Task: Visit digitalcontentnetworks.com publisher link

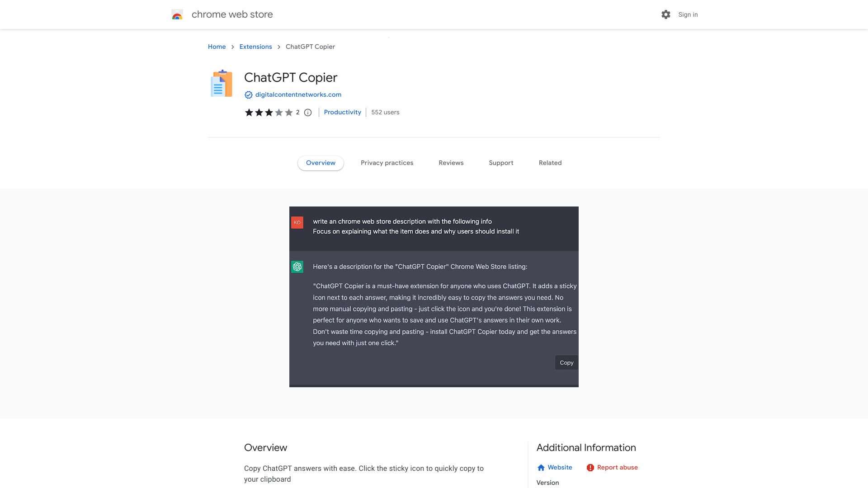Action: (x=298, y=94)
